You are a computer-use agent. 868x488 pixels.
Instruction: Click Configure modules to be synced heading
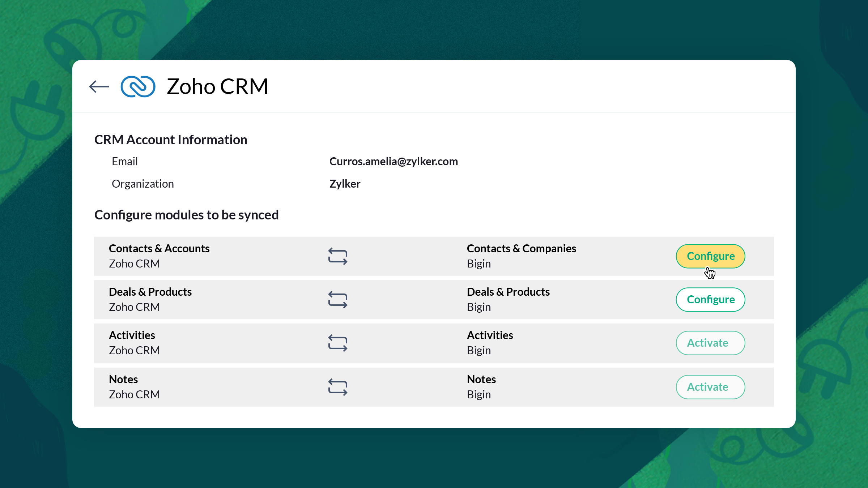[x=187, y=215]
